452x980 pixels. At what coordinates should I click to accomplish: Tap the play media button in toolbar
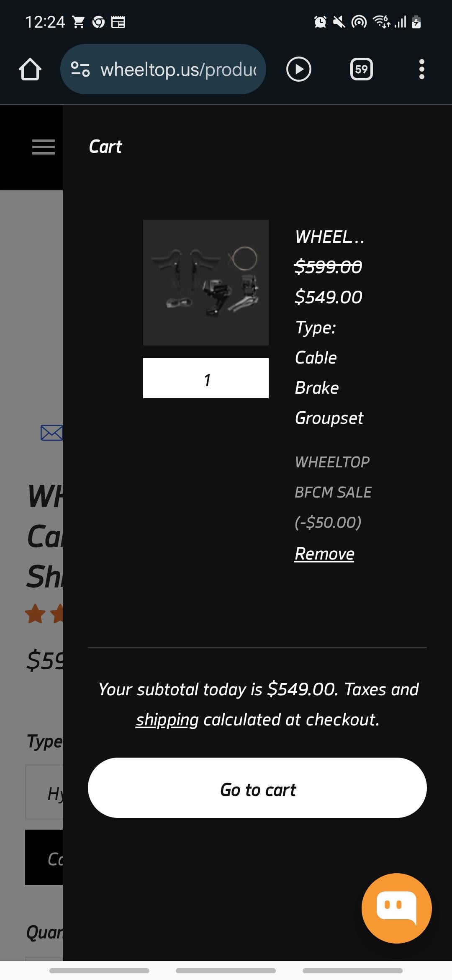pyautogui.click(x=298, y=69)
